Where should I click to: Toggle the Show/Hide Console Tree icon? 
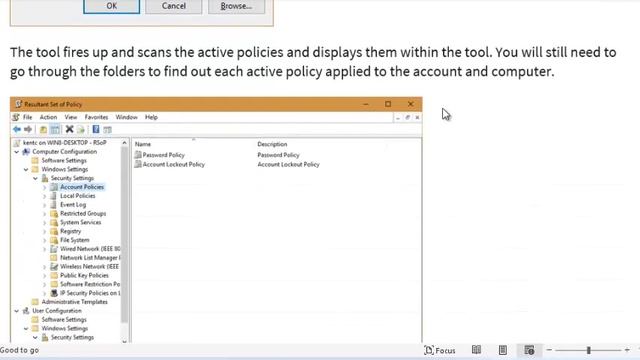[x=55, y=130]
